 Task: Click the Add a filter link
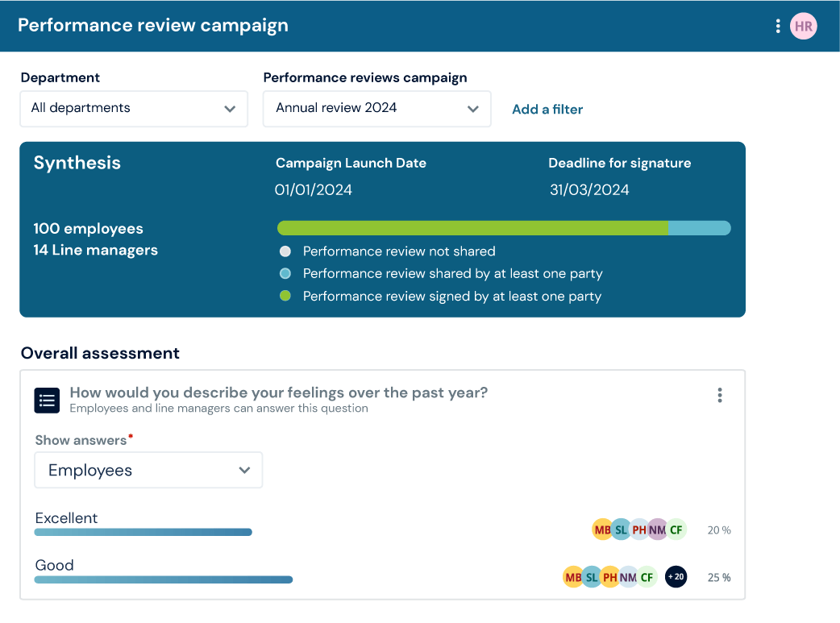coord(547,109)
